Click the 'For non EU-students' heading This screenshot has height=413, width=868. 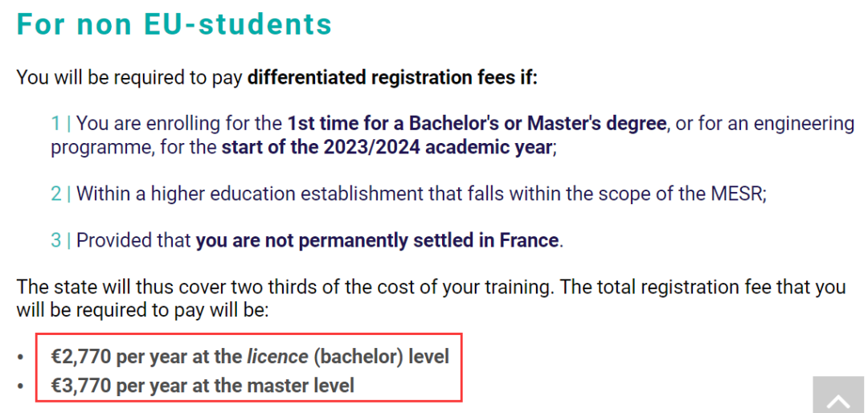click(x=174, y=24)
